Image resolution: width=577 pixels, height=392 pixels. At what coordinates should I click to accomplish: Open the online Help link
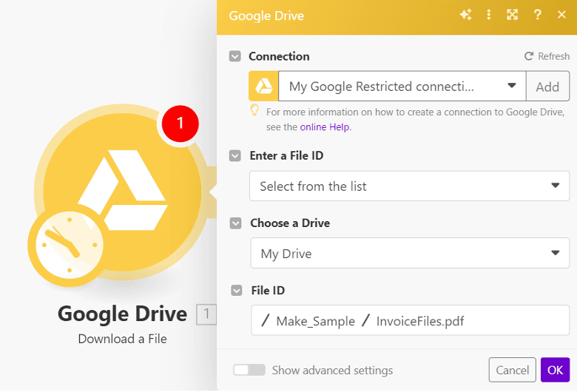click(x=324, y=126)
